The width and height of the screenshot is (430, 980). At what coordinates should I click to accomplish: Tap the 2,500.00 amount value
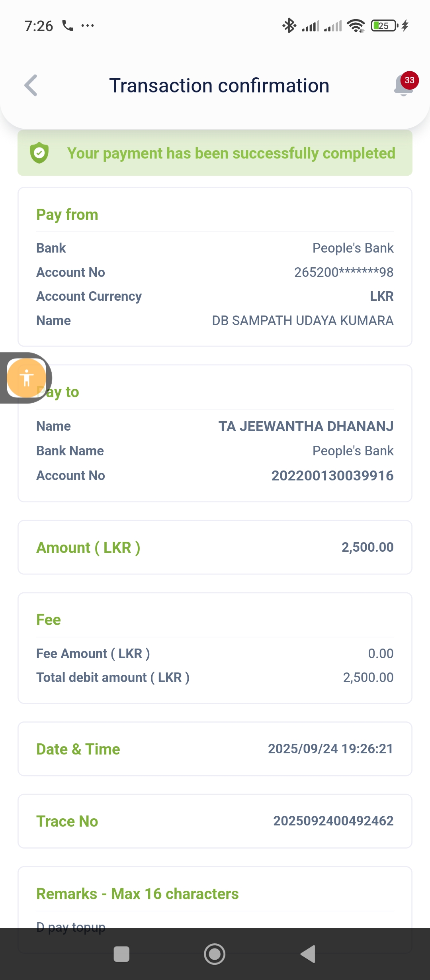tap(367, 547)
